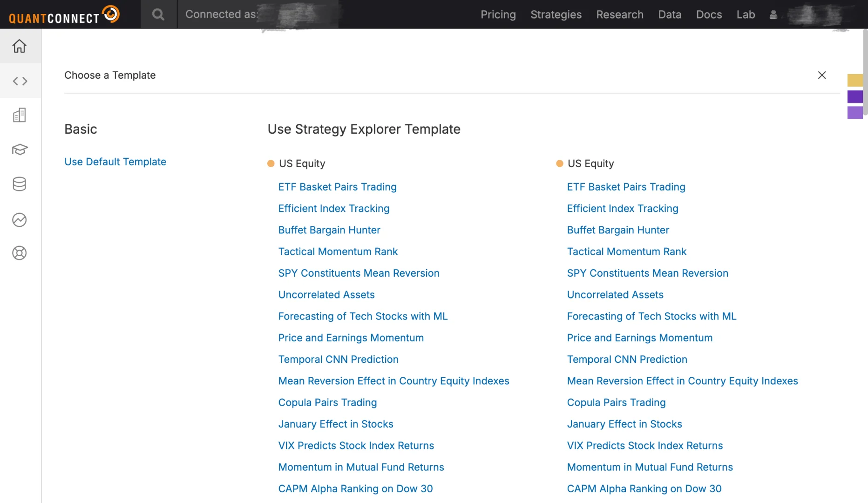Click the lifebuoy support icon

coord(20,253)
